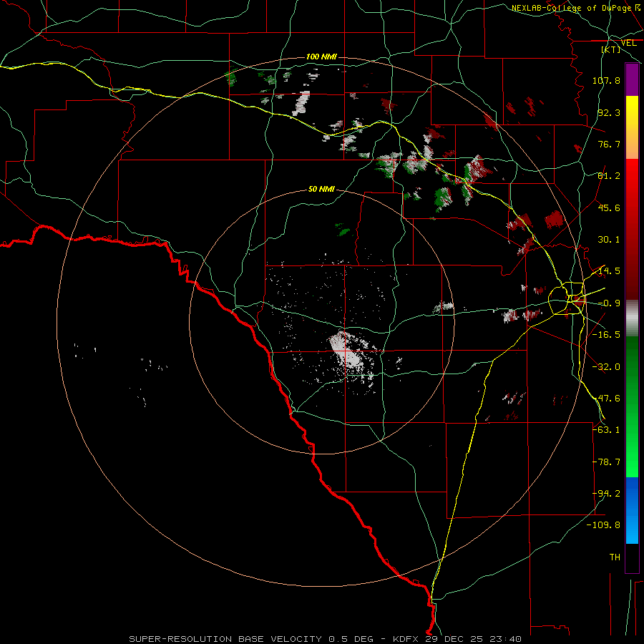Click the 50 NMI range ring label

(321, 189)
